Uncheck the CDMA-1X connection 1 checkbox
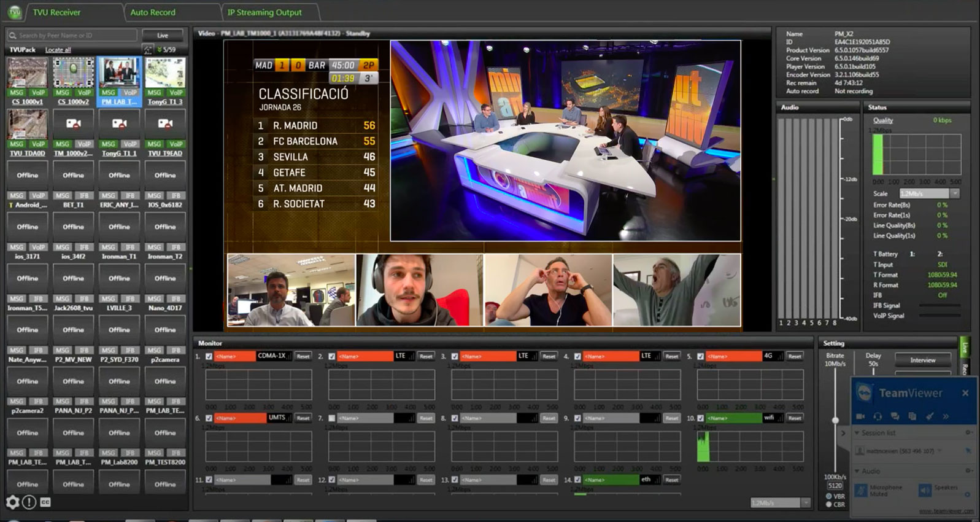Image resolution: width=980 pixels, height=522 pixels. (x=209, y=356)
